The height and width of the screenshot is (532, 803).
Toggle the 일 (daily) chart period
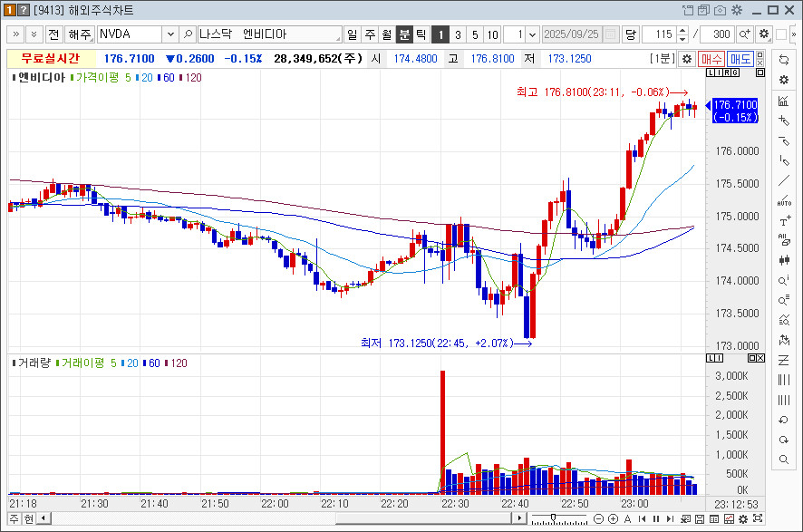(x=352, y=34)
